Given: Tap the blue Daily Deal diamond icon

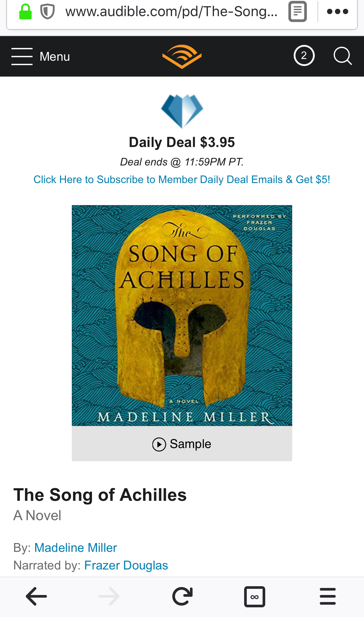Looking at the screenshot, I should [x=182, y=111].
